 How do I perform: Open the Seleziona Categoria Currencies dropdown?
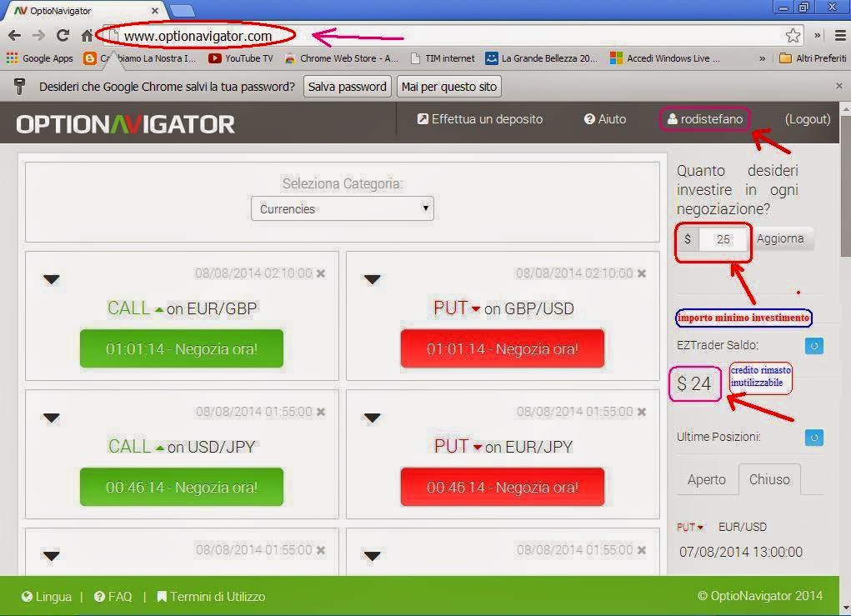click(342, 208)
